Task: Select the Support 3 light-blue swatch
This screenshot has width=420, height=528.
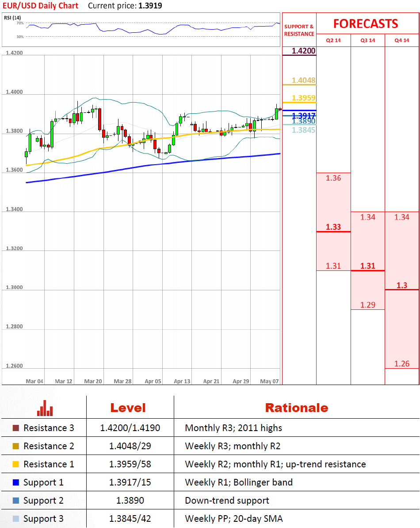Action: pyautogui.click(x=16, y=519)
